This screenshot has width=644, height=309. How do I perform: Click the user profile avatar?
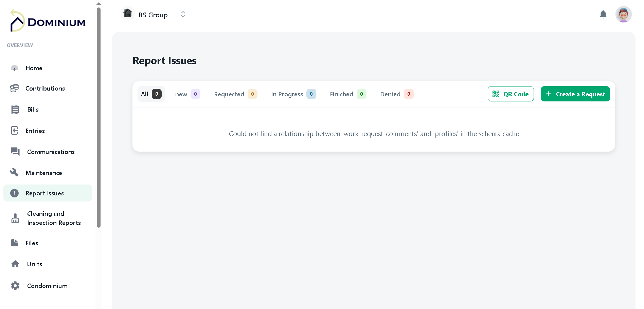click(x=624, y=14)
